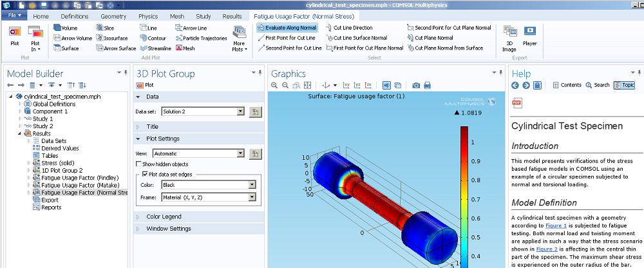Select First Point for Cut Line
644x268 pixels.
(x=287, y=38)
